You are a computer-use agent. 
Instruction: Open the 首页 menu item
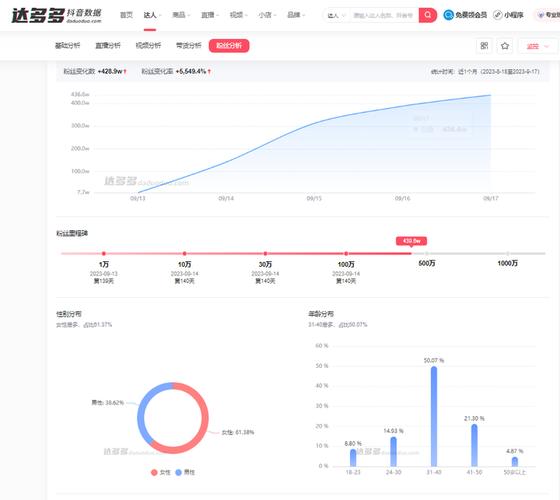click(x=126, y=15)
